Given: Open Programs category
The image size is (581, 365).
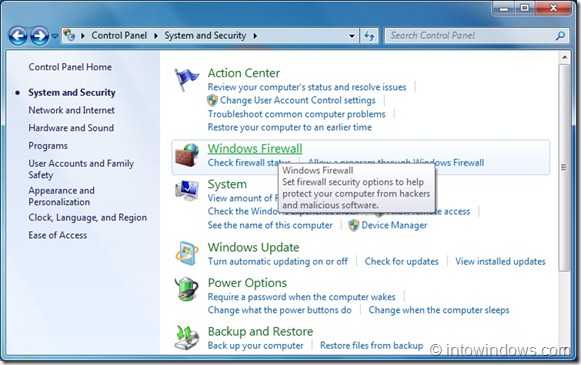Looking at the screenshot, I should (48, 146).
